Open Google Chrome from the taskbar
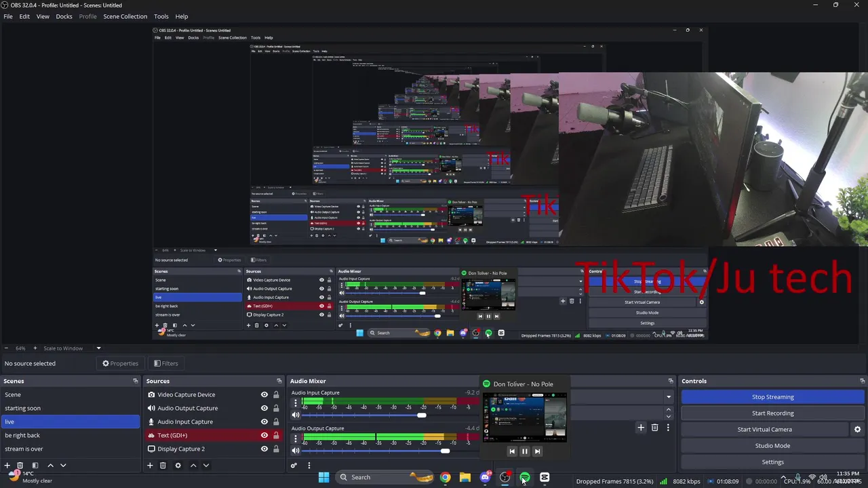 [x=445, y=477]
